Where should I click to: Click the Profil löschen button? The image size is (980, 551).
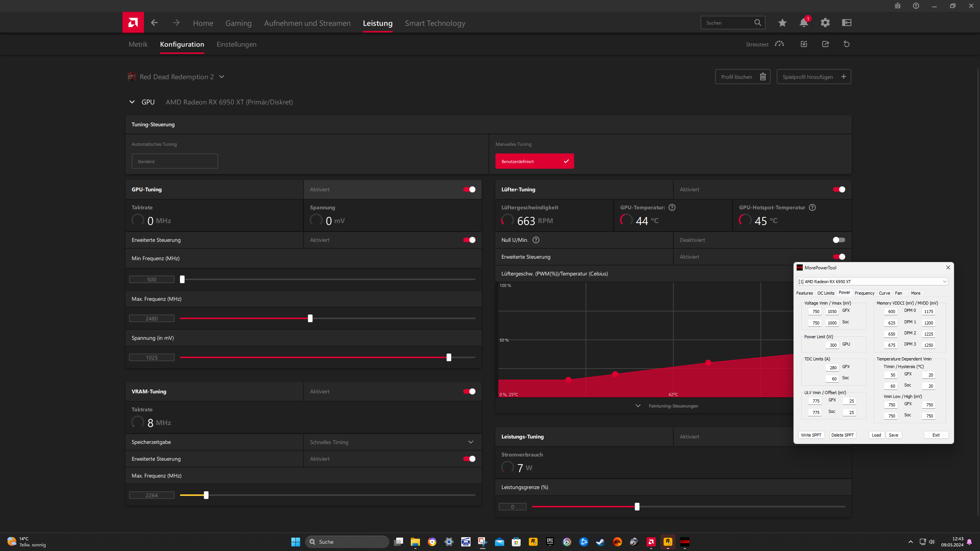point(742,77)
